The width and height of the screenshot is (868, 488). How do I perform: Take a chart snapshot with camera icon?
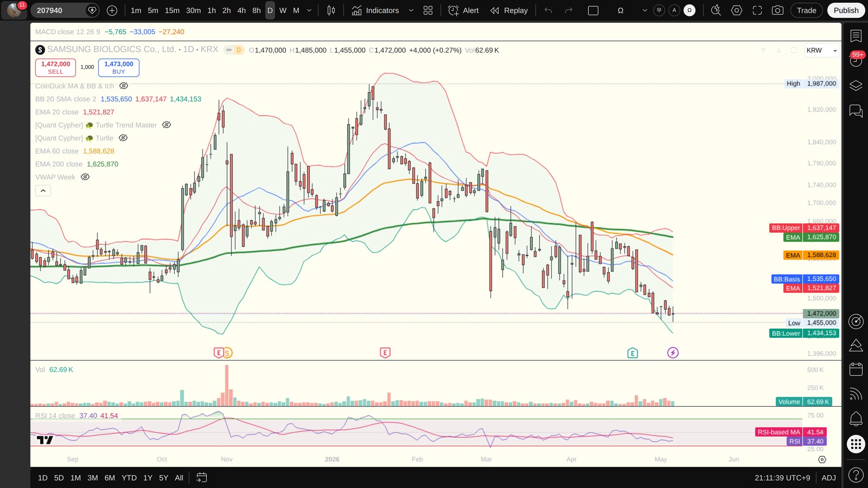tap(777, 10)
